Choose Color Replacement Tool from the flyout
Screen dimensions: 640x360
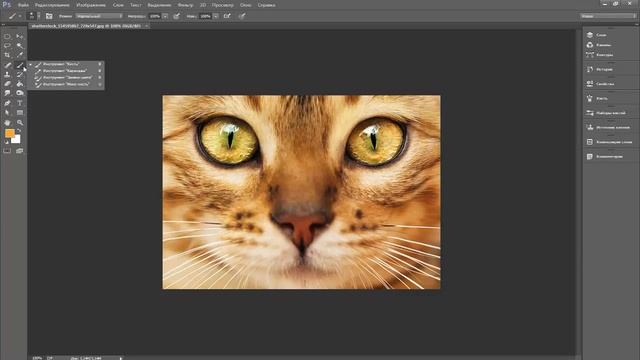point(66,78)
